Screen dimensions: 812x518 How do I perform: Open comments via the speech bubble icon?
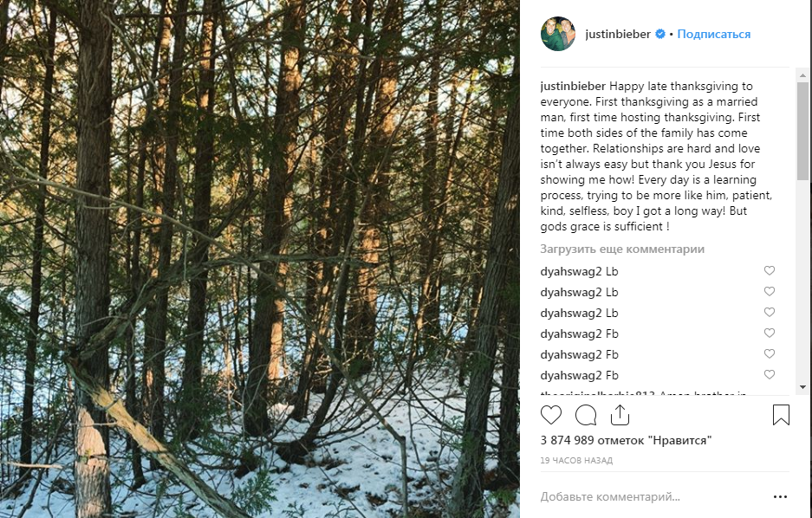pos(586,415)
